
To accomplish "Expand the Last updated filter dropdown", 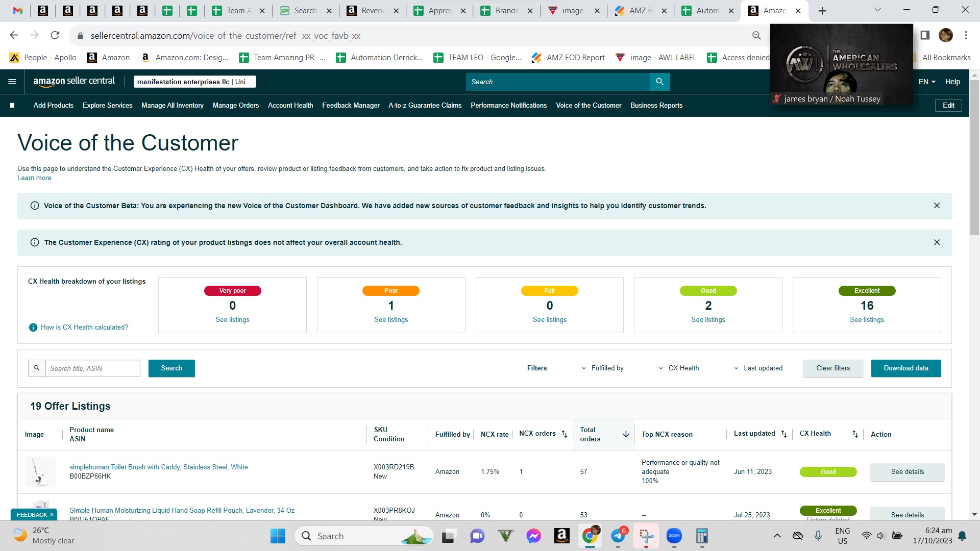I will [758, 368].
